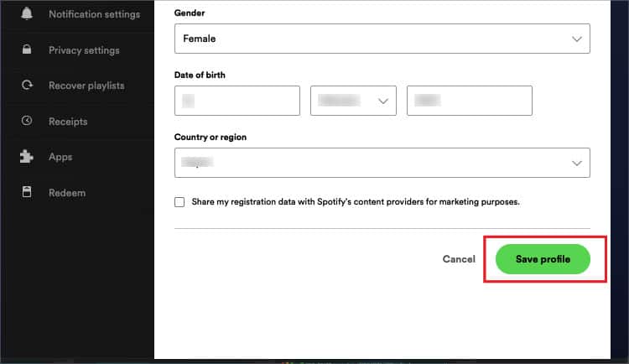Open the Country or region dropdown
The width and height of the screenshot is (629, 364).
tap(382, 163)
